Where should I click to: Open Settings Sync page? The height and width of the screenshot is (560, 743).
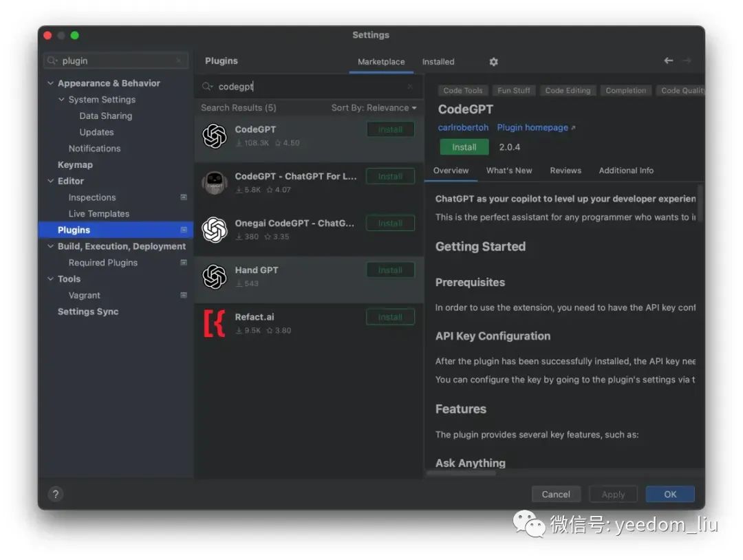coord(88,312)
